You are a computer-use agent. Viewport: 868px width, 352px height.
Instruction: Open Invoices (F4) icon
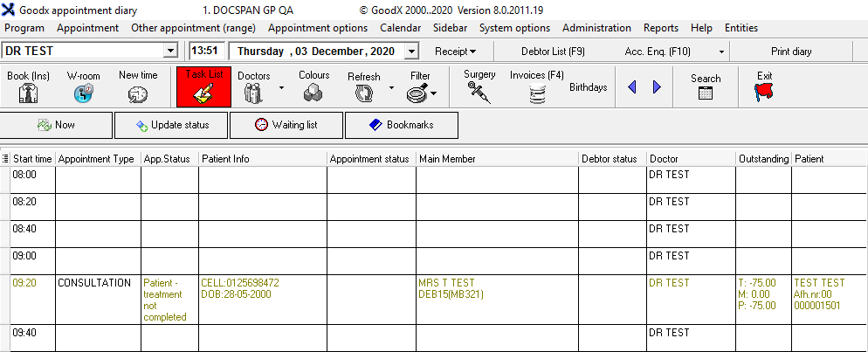[x=536, y=93]
